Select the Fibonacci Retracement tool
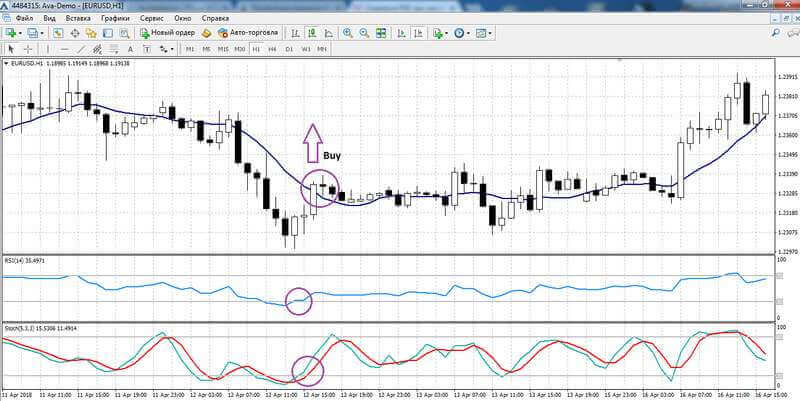This screenshot has width=800, height=401. tap(113, 49)
